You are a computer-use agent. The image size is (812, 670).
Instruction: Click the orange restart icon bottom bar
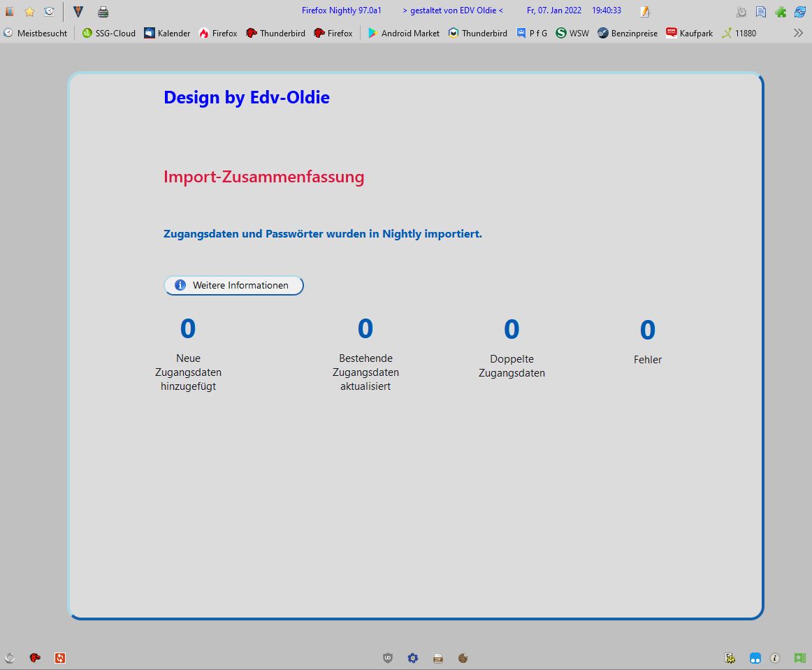point(60,658)
